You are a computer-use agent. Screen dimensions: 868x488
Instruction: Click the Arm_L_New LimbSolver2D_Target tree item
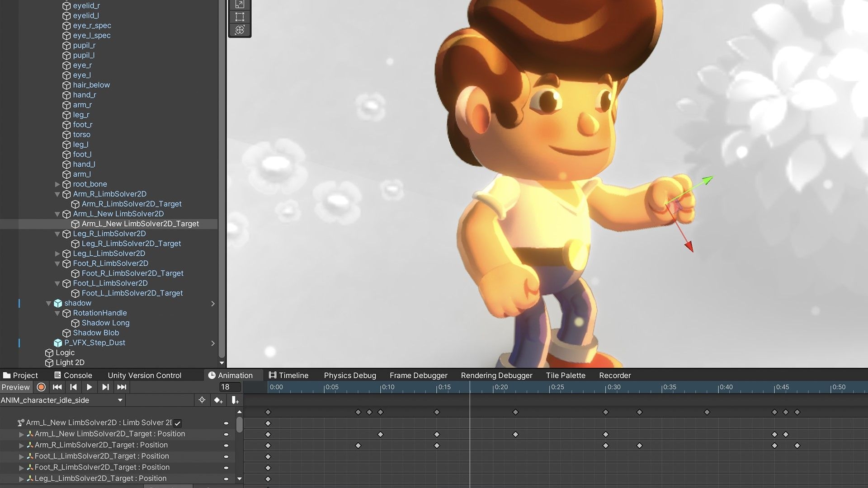coord(140,224)
